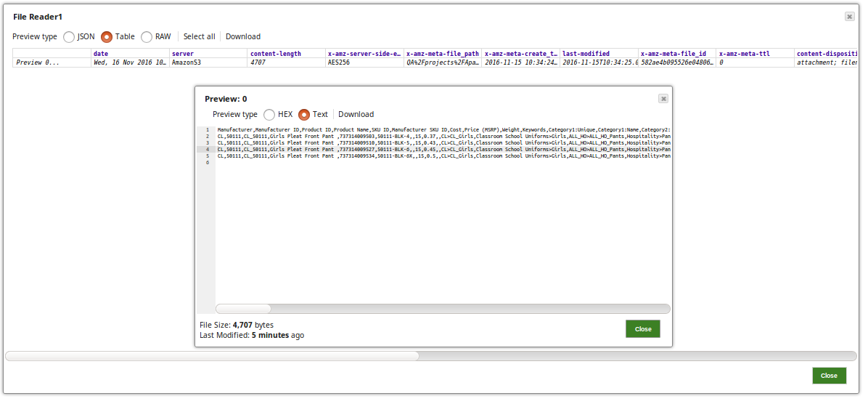
Task: Click the horizontal scrollbar in text preview
Action: tap(443, 309)
